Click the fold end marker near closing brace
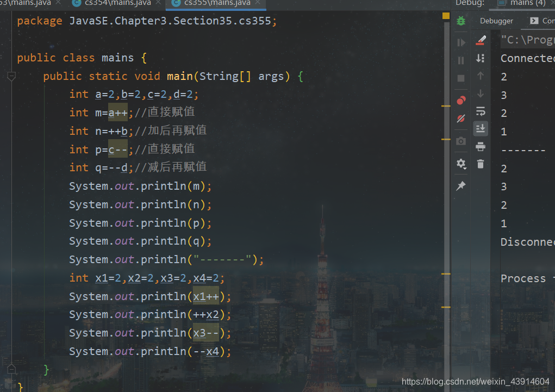 click(11, 369)
